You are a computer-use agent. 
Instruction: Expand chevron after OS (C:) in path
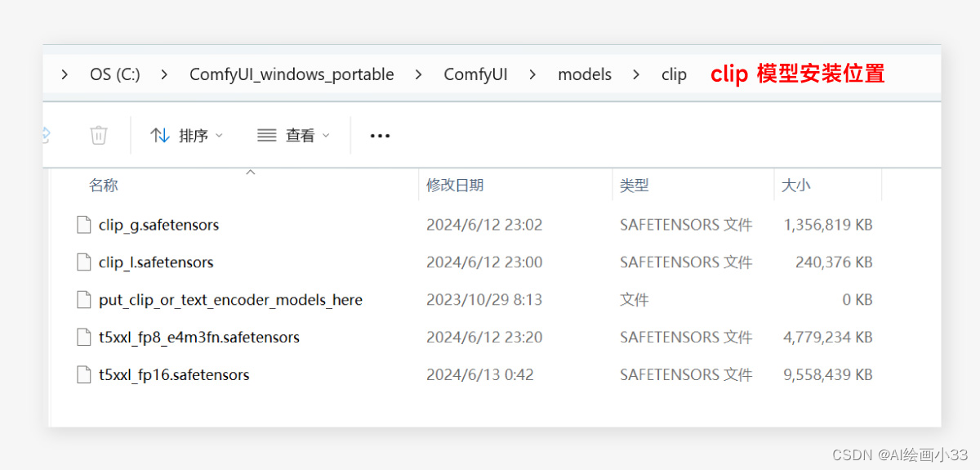point(165,74)
